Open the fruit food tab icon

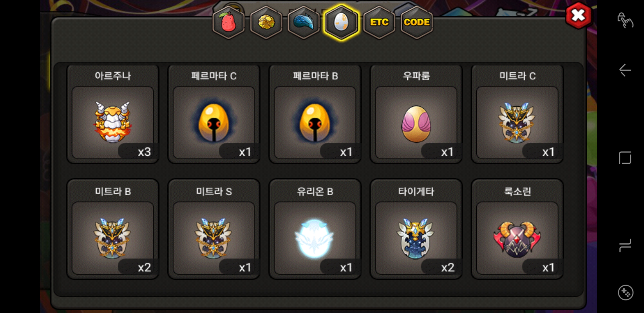click(x=228, y=22)
